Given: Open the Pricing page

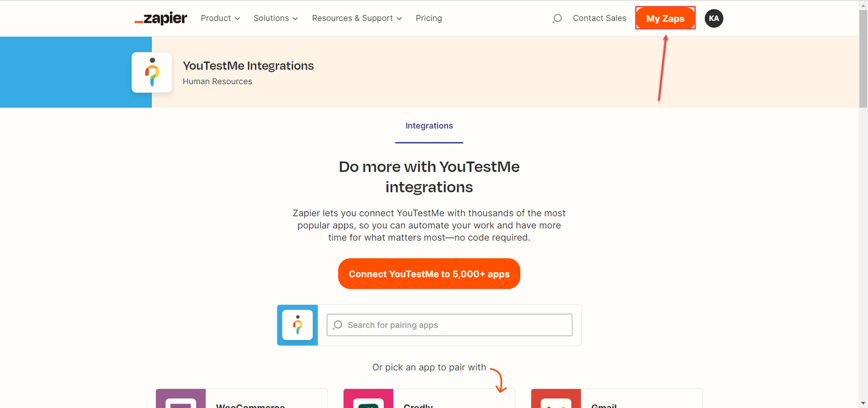Looking at the screenshot, I should click(x=429, y=18).
